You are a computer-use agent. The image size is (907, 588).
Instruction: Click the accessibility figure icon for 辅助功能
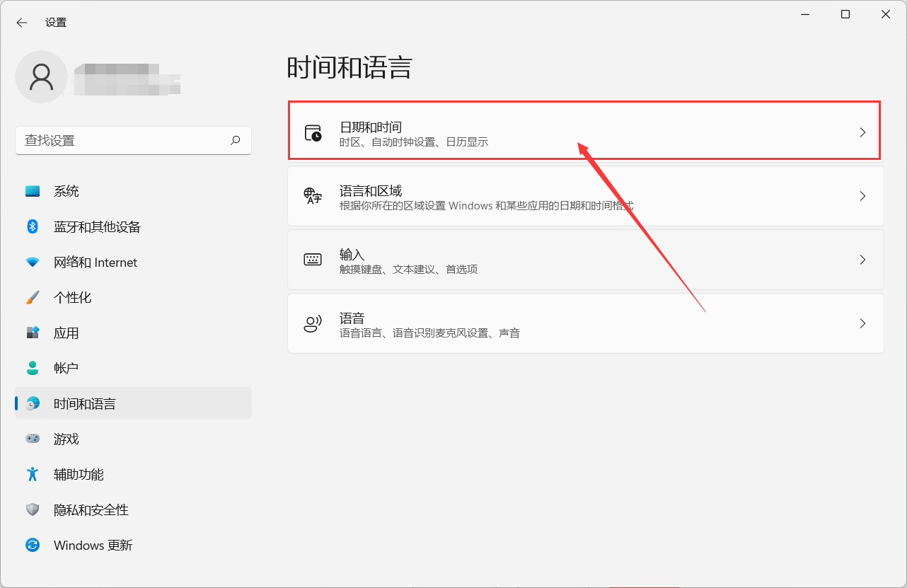(33, 474)
